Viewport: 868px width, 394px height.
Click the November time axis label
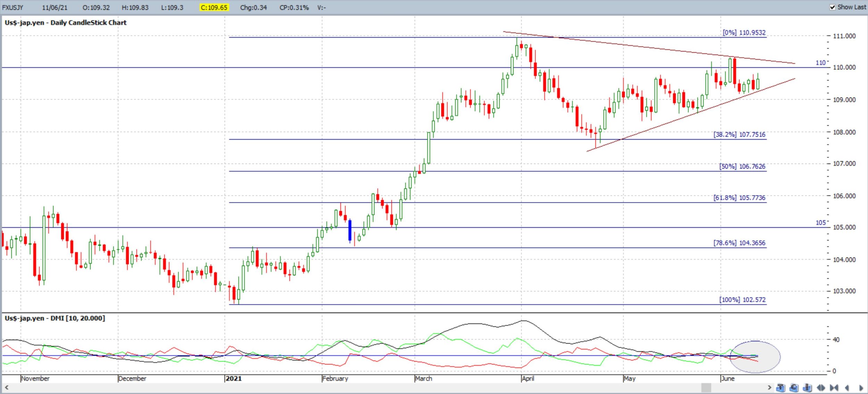point(35,379)
